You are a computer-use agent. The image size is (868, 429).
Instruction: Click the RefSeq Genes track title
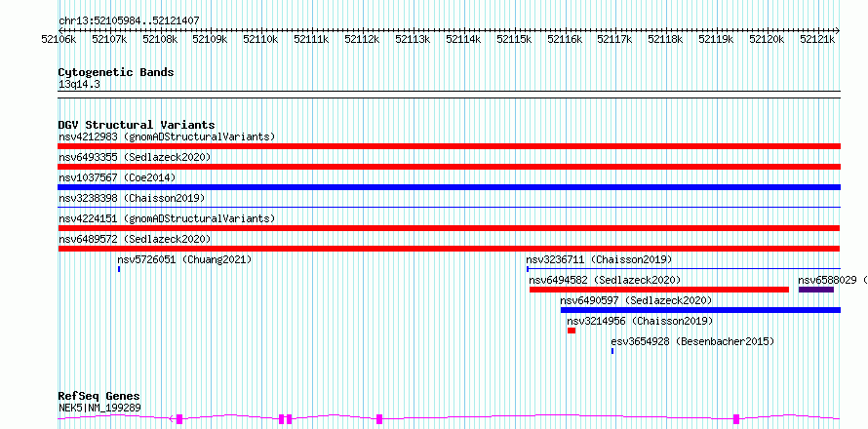pyautogui.click(x=99, y=397)
